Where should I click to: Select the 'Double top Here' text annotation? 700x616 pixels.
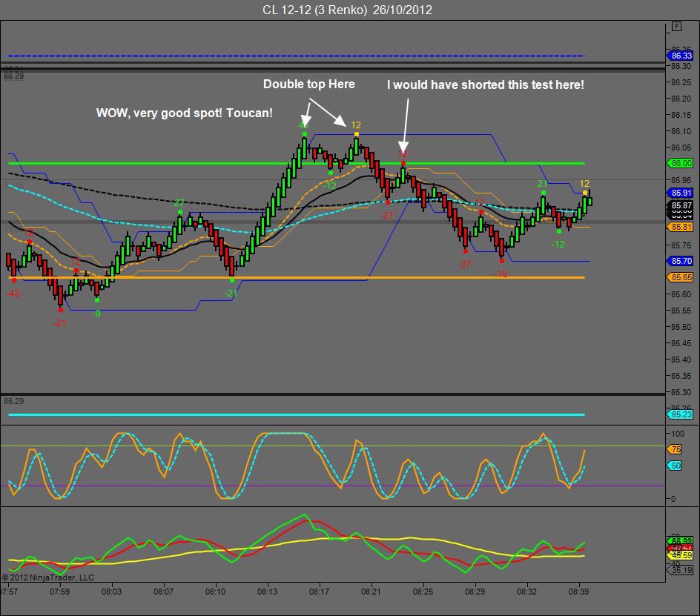coord(309,84)
